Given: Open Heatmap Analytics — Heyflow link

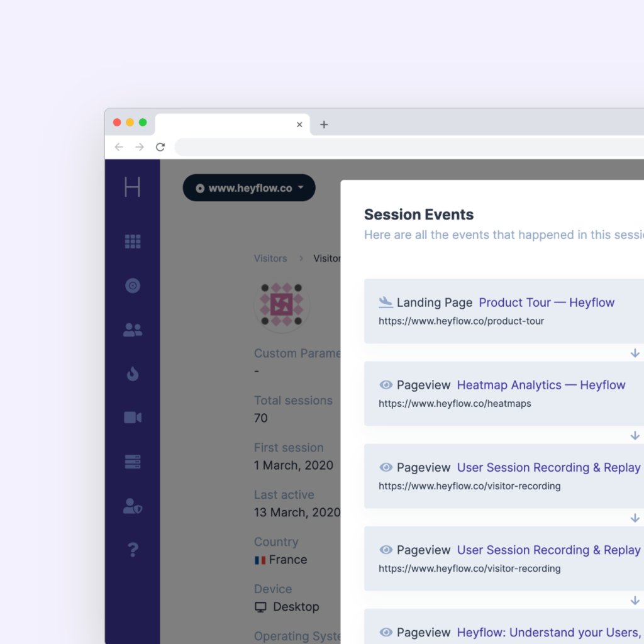Looking at the screenshot, I should [541, 385].
